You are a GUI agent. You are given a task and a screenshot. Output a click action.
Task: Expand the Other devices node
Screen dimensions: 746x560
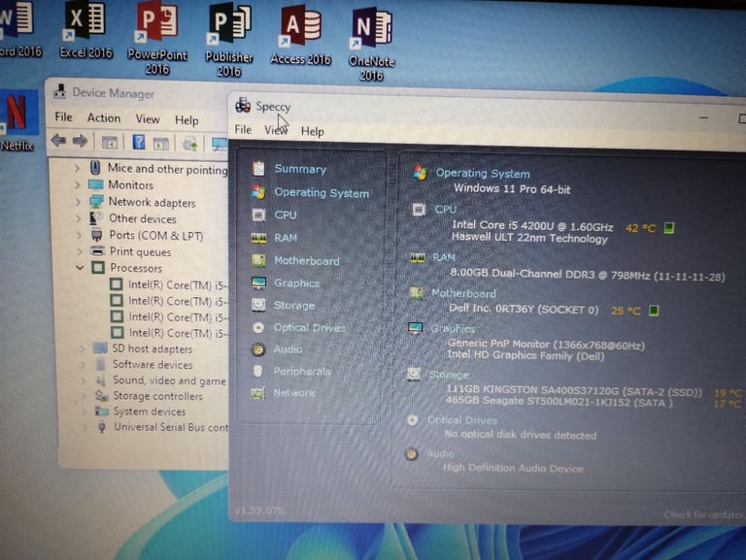(x=78, y=218)
